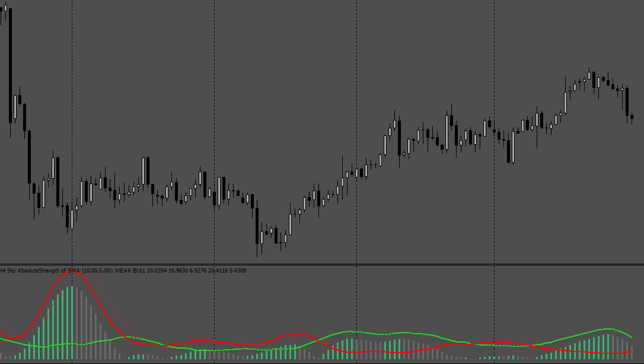Select the "AbsoluteStrength" indicator name text
The height and width of the screenshot is (364, 644).
(39, 271)
